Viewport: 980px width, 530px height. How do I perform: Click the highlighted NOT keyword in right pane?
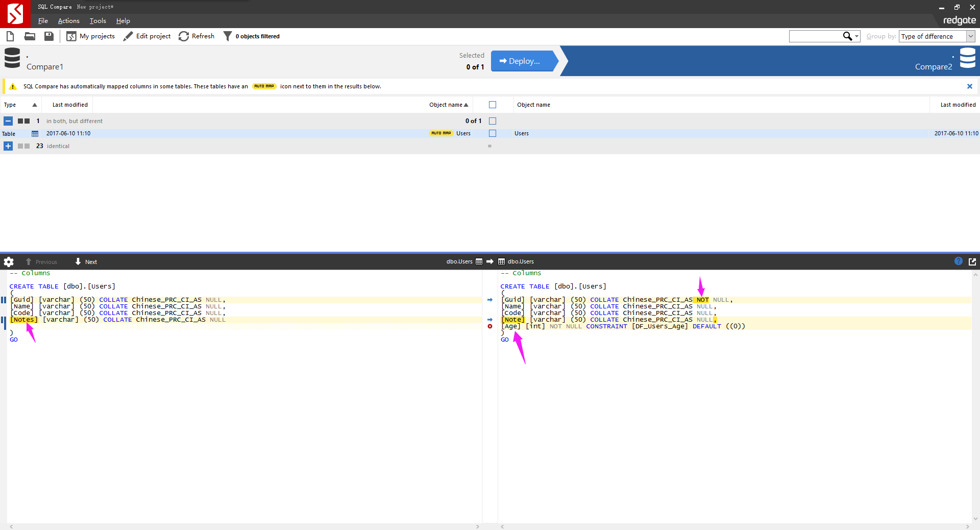tap(702, 300)
